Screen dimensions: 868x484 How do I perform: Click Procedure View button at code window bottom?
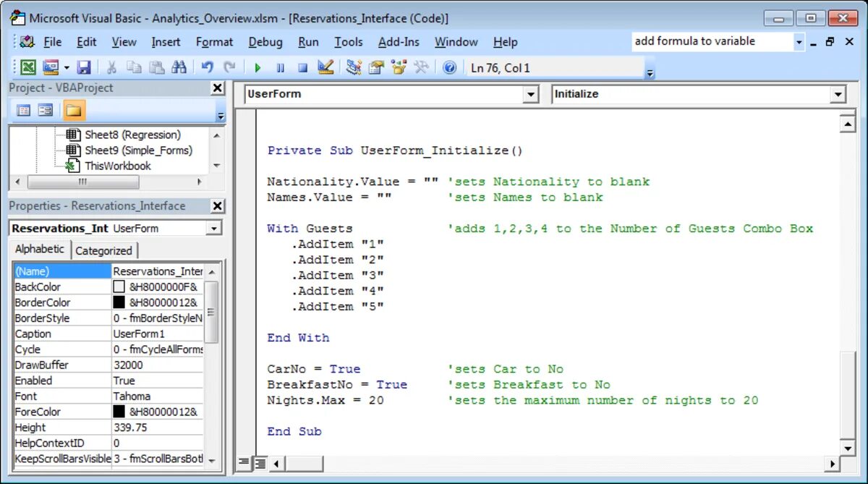point(244,462)
